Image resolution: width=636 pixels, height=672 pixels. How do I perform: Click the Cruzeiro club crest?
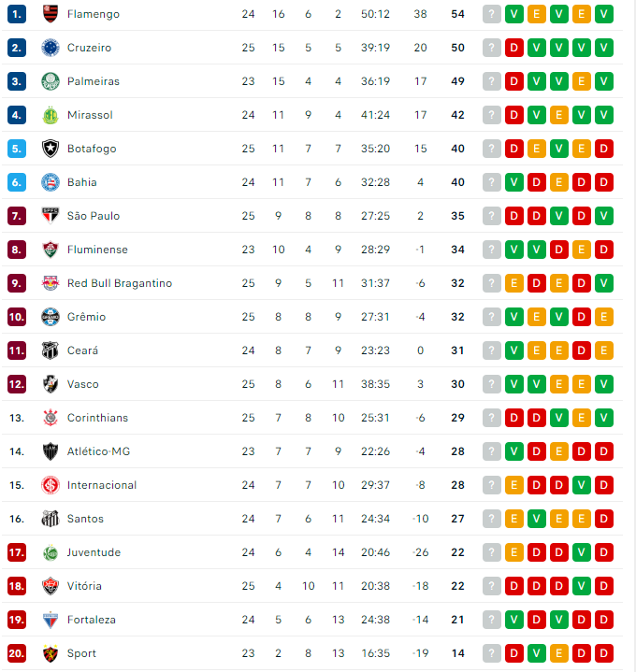point(51,48)
